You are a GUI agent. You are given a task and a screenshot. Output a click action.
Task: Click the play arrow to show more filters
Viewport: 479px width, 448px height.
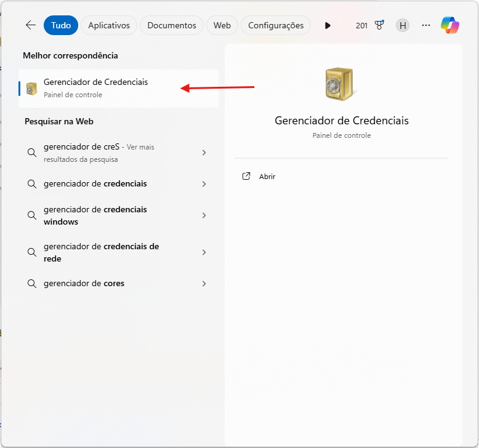(328, 25)
